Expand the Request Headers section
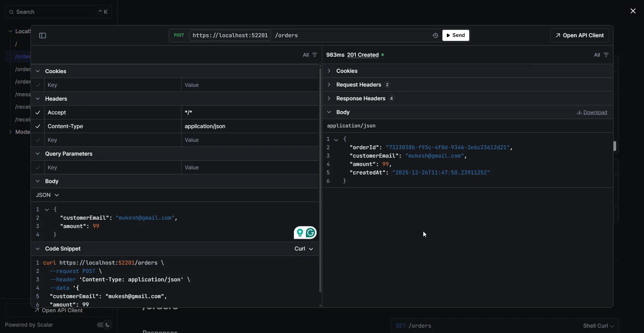The width and height of the screenshot is (644, 333). [x=329, y=85]
